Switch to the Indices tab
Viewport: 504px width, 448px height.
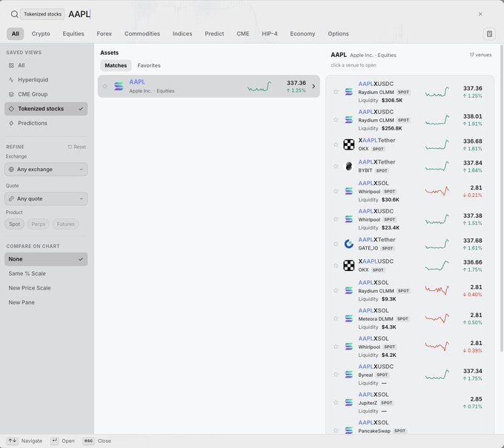(x=182, y=34)
